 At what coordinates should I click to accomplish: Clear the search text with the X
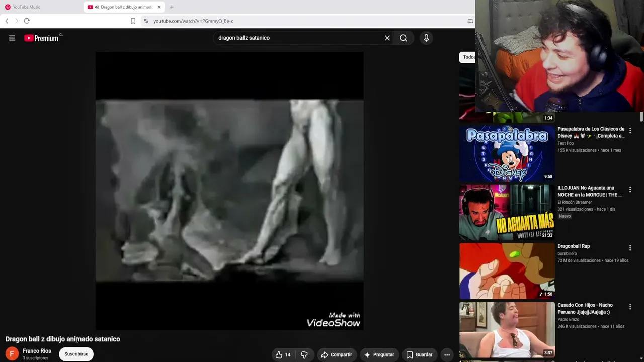click(387, 38)
